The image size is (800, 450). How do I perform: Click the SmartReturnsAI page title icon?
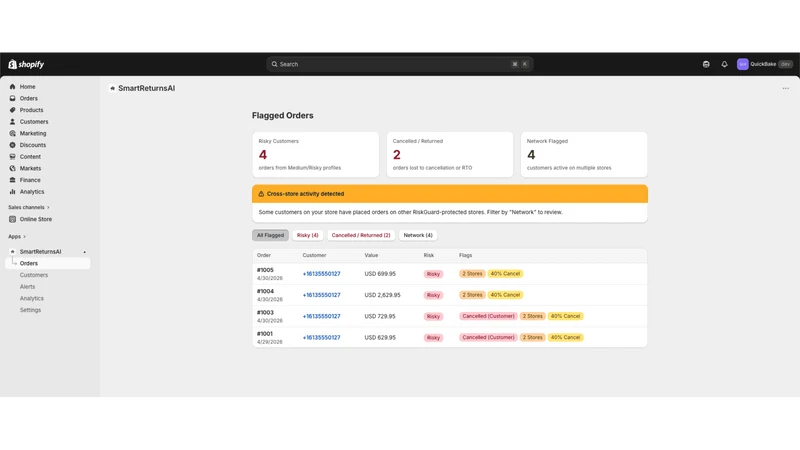pyautogui.click(x=113, y=88)
